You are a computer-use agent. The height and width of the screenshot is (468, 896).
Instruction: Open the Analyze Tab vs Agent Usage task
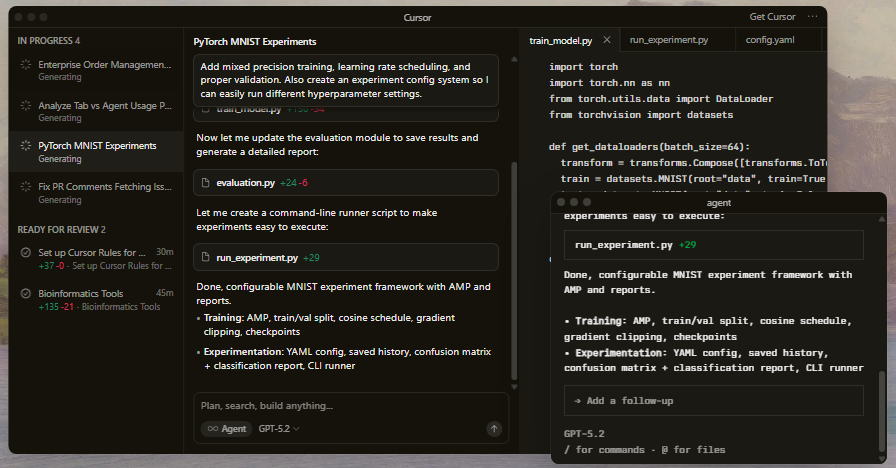tap(96, 111)
